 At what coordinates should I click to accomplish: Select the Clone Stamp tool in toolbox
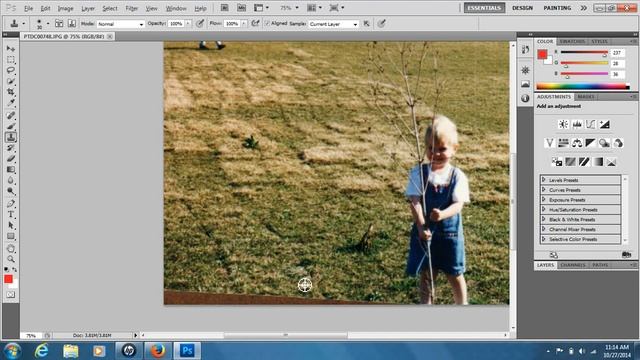click(x=11, y=137)
